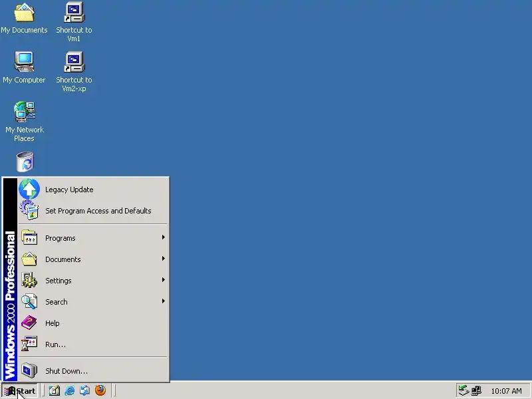This screenshot has height=399, width=532.
Task: Expand the Documents submenu arrow
Action: pyautogui.click(x=163, y=259)
